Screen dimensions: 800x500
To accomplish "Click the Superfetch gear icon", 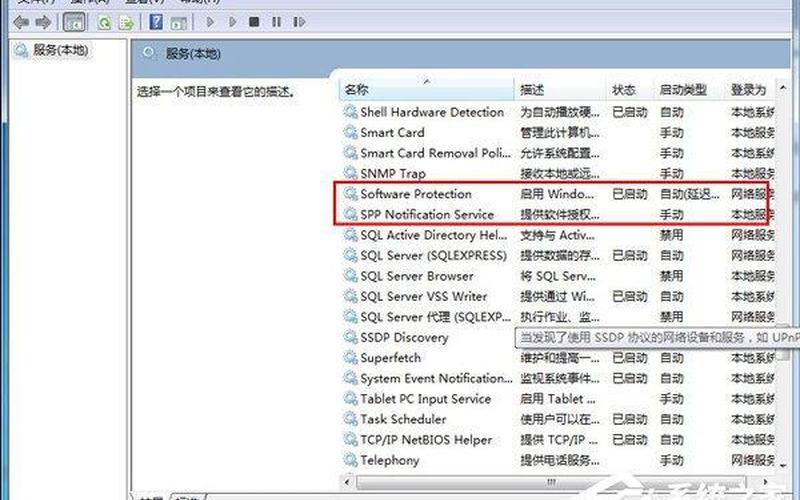I will pos(350,358).
